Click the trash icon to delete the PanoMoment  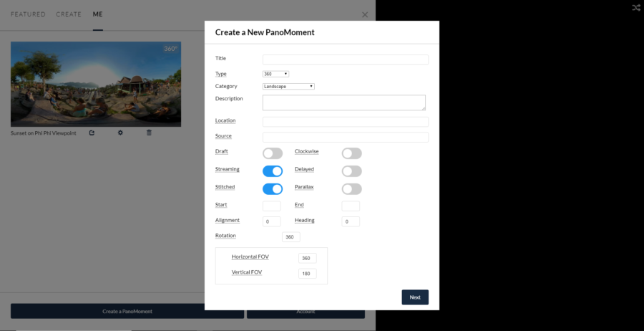[149, 133]
